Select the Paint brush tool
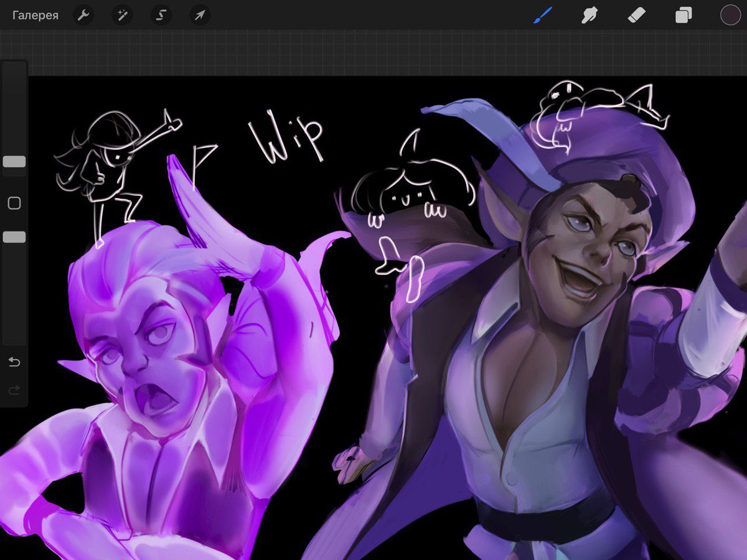The height and width of the screenshot is (560, 747). click(x=543, y=15)
